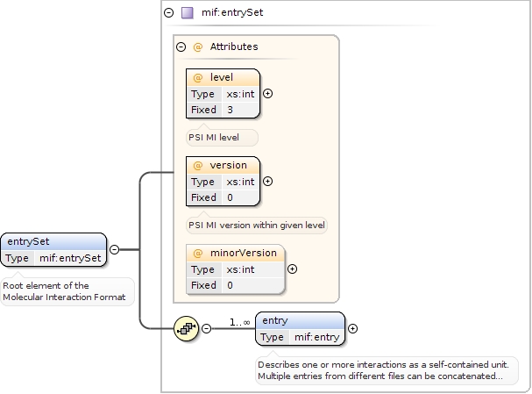Screen dimensions: 532x394
Task: Expand the level attribute details
Action: 268,94
